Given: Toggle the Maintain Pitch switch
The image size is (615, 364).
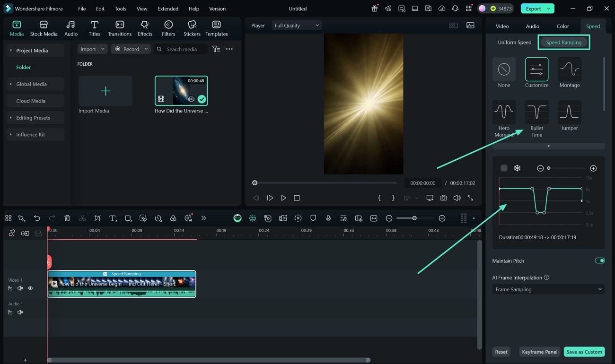Looking at the screenshot, I should pos(599,260).
